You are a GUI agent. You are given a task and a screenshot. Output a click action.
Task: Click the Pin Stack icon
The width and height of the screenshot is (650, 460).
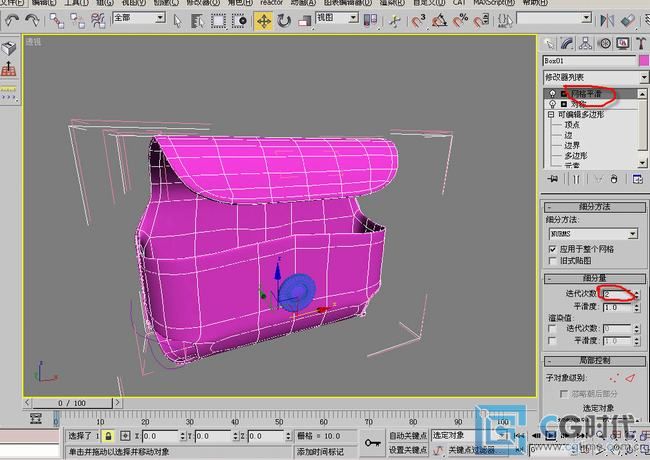click(x=553, y=179)
